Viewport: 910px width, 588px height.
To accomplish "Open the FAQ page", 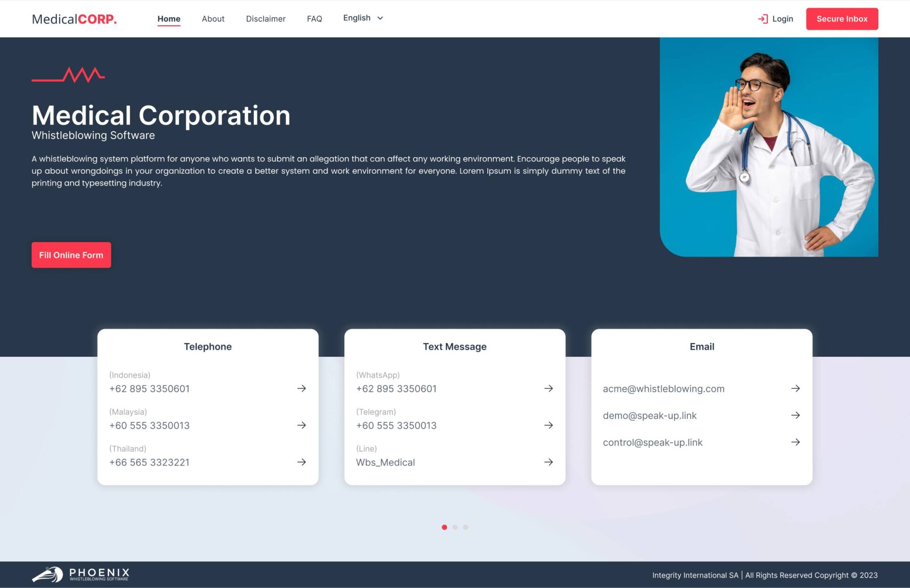I will point(314,19).
